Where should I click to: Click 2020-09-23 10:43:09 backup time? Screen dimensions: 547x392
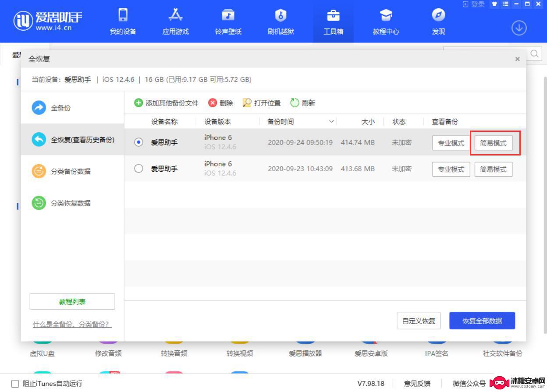tap(300, 169)
